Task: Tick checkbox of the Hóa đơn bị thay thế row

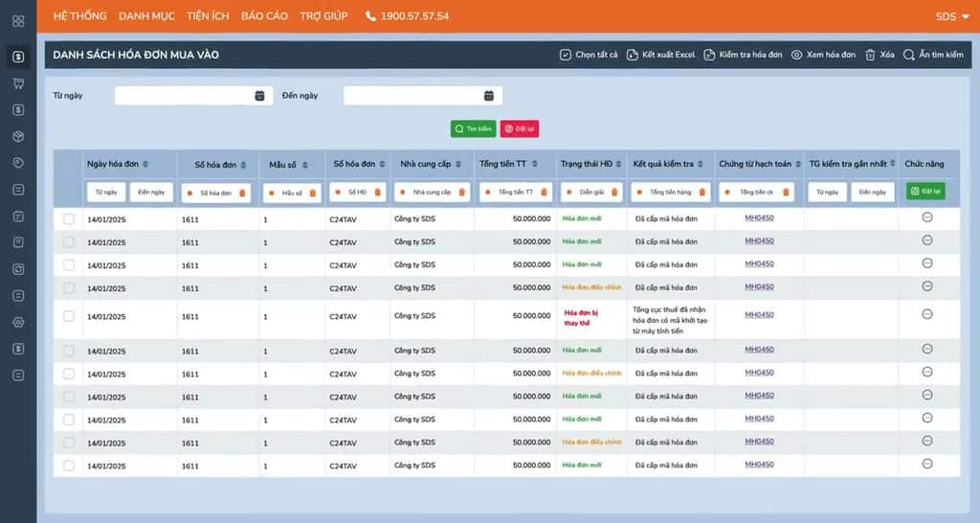Action: (x=69, y=316)
